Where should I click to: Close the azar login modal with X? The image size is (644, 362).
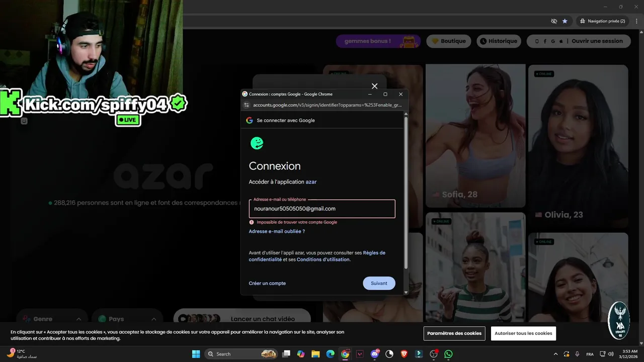(x=374, y=86)
